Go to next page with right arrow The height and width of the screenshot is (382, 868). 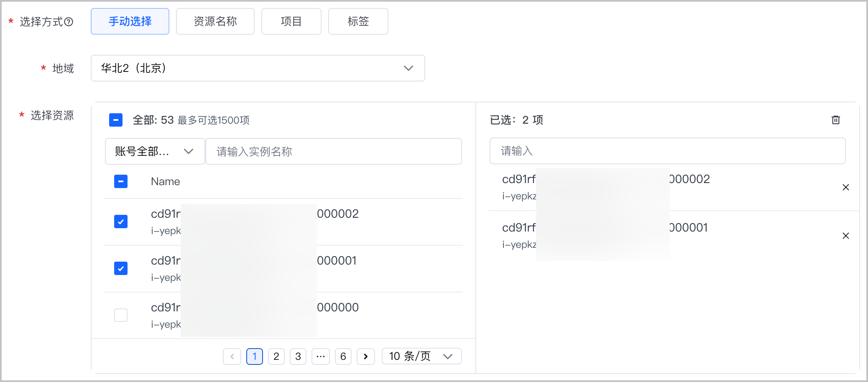point(365,357)
